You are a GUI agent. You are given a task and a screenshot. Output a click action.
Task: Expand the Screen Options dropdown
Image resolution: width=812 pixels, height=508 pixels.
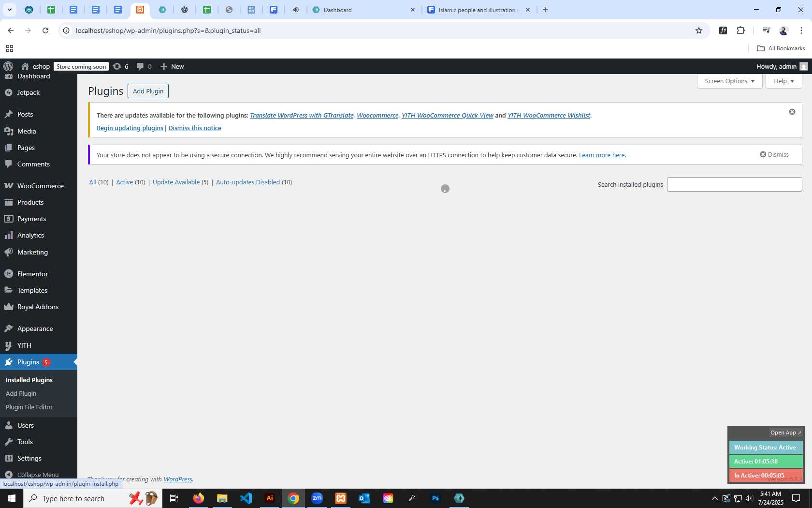point(729,81)
